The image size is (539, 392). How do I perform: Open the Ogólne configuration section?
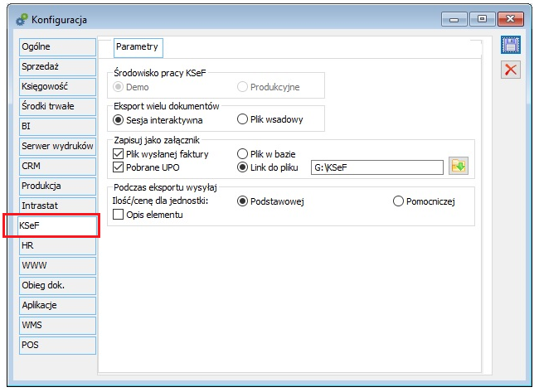[57, 47]
